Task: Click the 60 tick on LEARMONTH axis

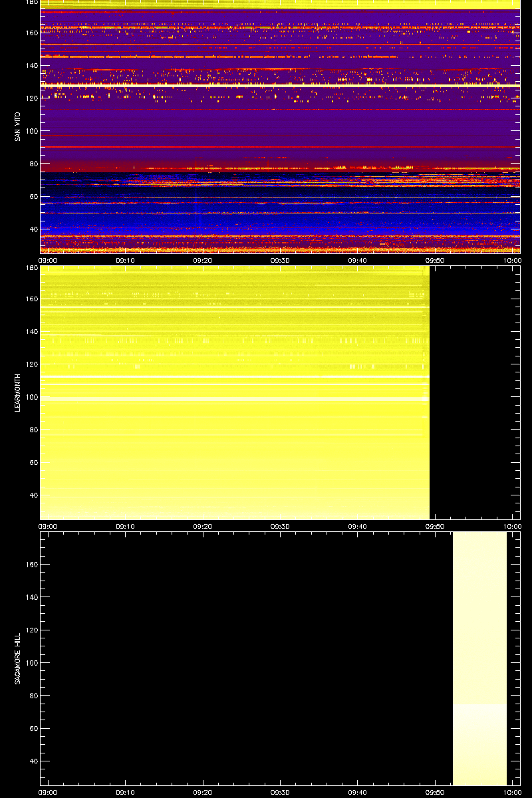Action: coord(35,463)
